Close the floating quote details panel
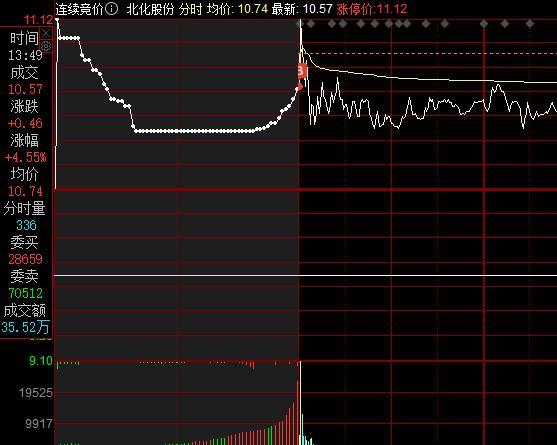 tap(47, 33)
